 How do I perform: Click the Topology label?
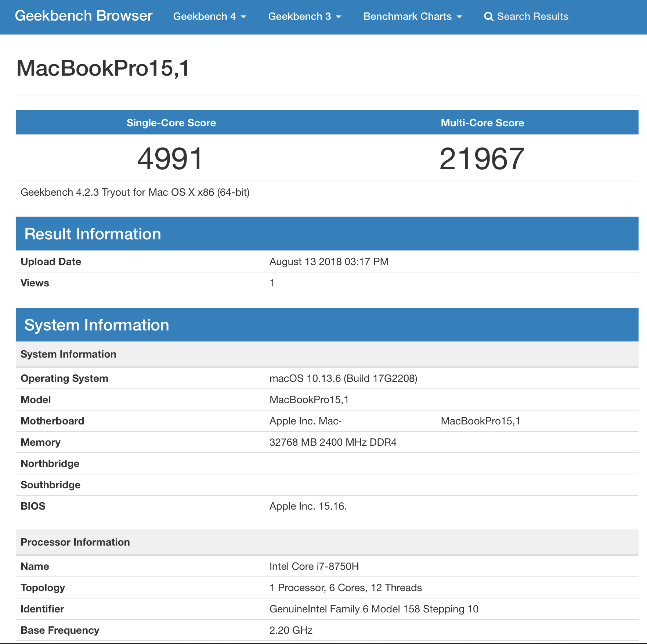coord(43,587)
